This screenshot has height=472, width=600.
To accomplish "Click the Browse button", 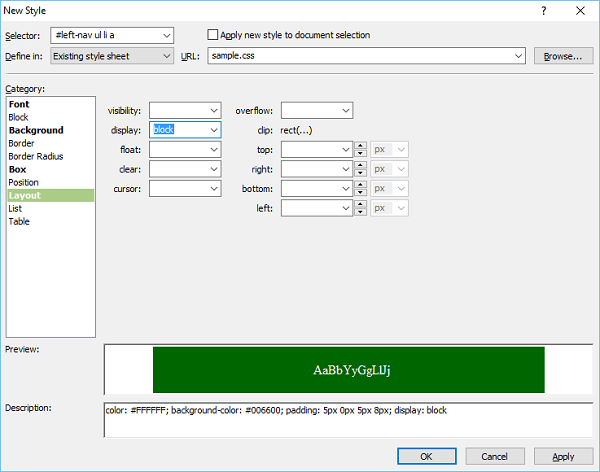I will tap(562, 56).
